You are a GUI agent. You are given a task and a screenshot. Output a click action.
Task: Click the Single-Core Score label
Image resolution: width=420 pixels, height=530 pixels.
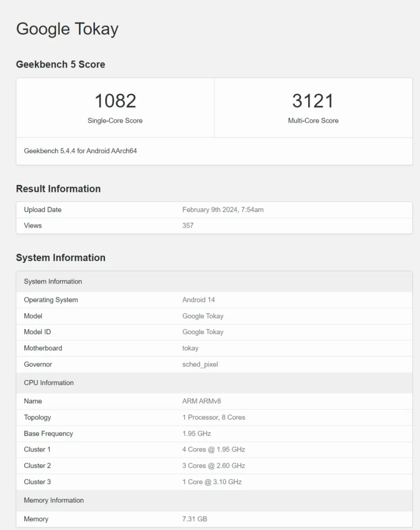(115, 121)
